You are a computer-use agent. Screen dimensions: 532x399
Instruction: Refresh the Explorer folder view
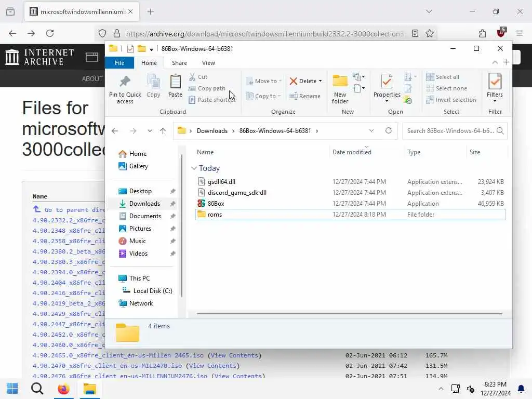[x=389, y=130]
